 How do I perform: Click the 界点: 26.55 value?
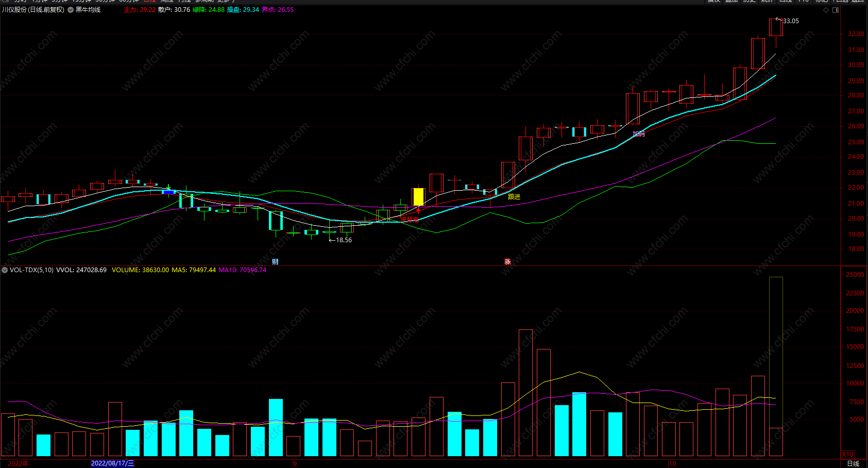point(278,10)
